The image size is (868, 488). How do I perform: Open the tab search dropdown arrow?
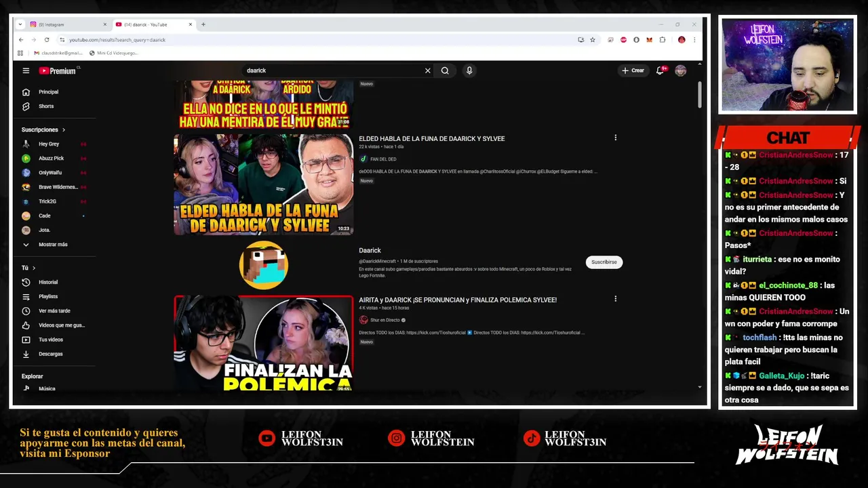(x=20, y=24)
